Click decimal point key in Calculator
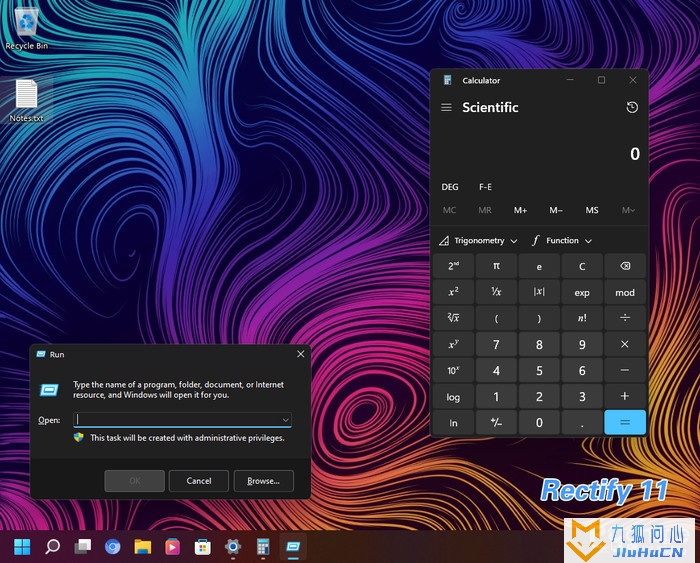Viewport: 700px width, 563px height. pyautogui.click(x=582, y=422)
